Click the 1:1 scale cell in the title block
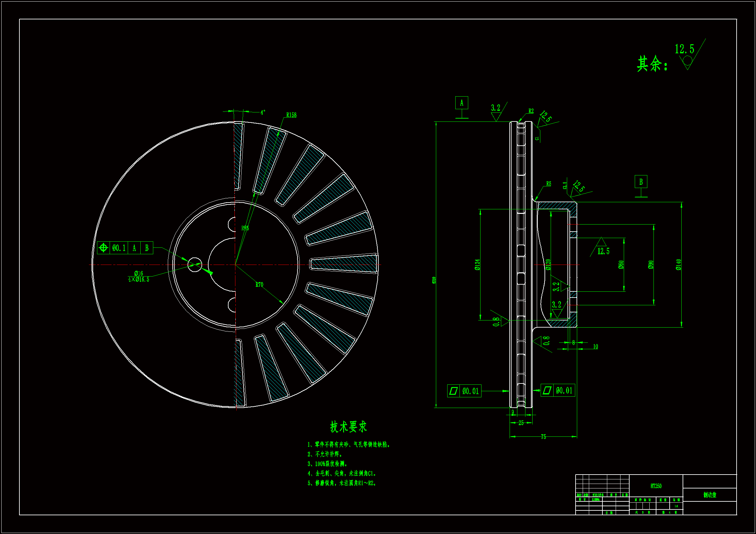Viewport: 756px width, 534px height. click(x=676, y=506)
